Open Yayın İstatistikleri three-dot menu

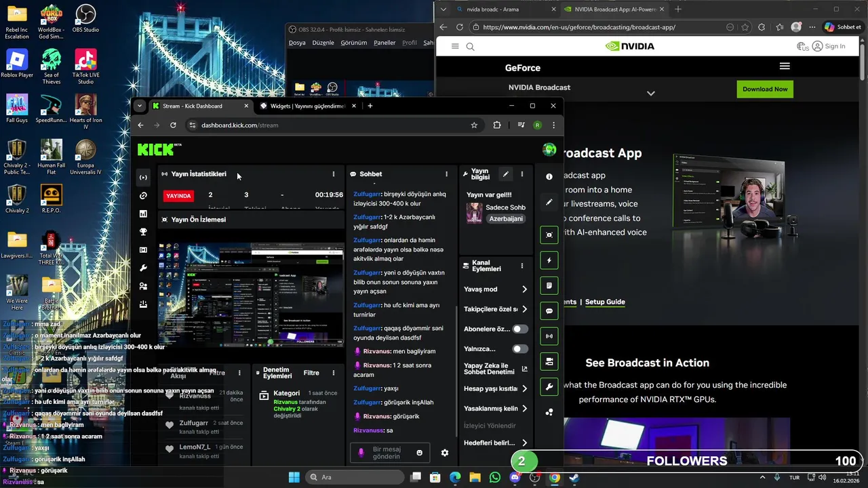333,174
